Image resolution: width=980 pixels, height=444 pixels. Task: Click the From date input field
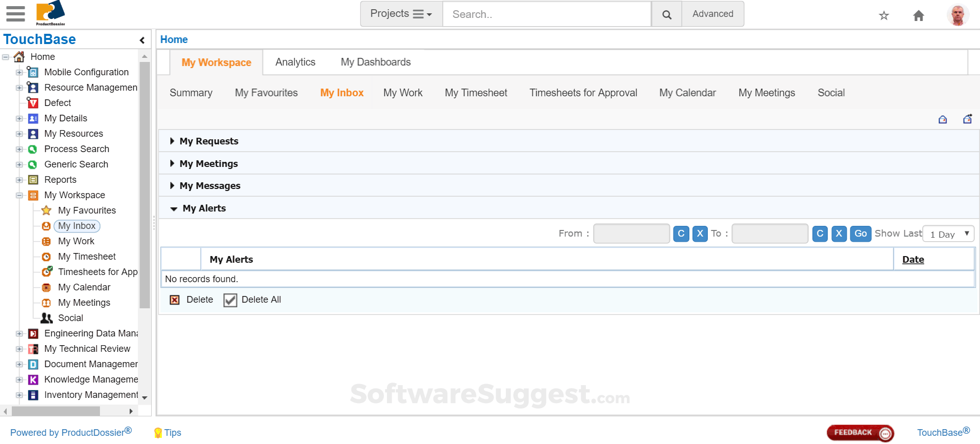pyautogui.click(x=631, y=234)
